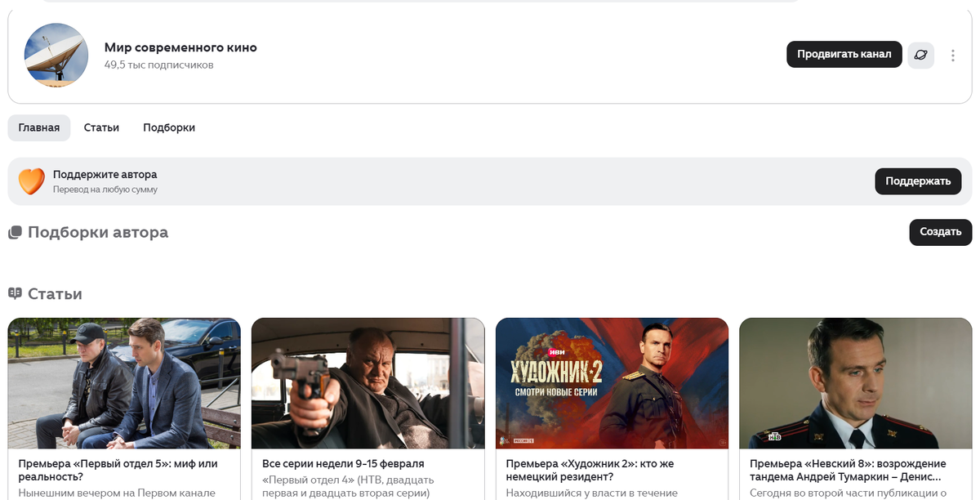Open the thumbnail of man aiming pistol
Image resolution: width=980 pixels, height=500 pixels.
pyautogui.click(x=367, y=383)
